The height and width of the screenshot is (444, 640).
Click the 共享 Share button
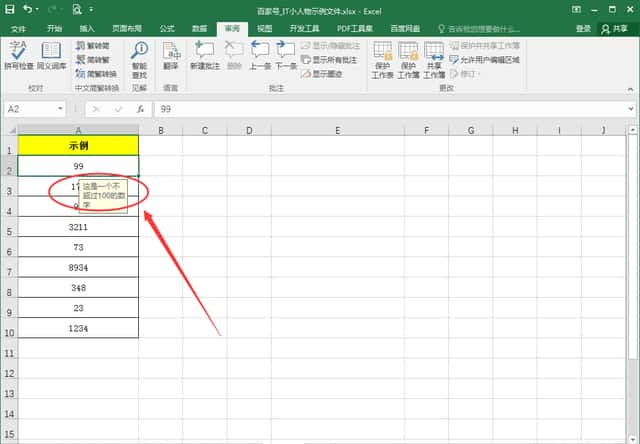click(615, 29)
